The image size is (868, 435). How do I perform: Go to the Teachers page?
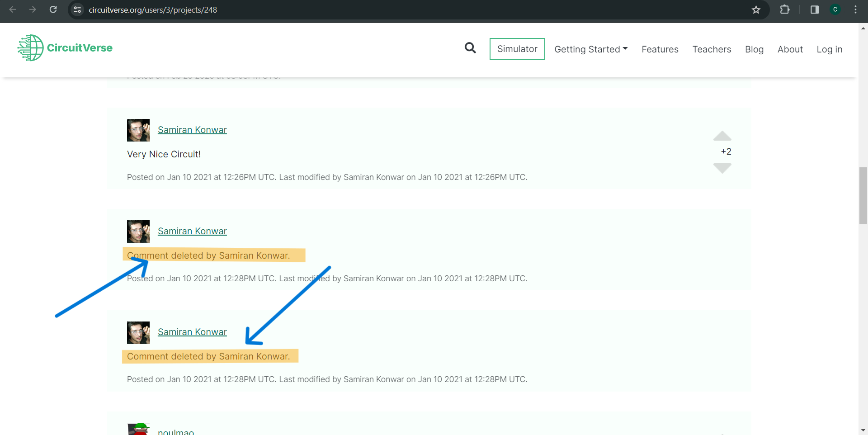(x=712, y=49)
